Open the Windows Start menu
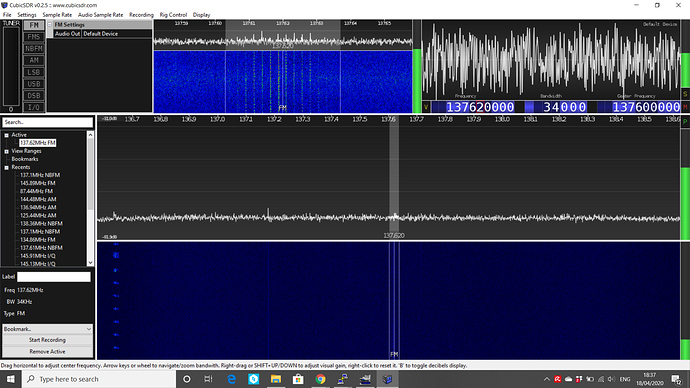Image resolution: width=690 pixels, height=388 pixels. point(11,379)
